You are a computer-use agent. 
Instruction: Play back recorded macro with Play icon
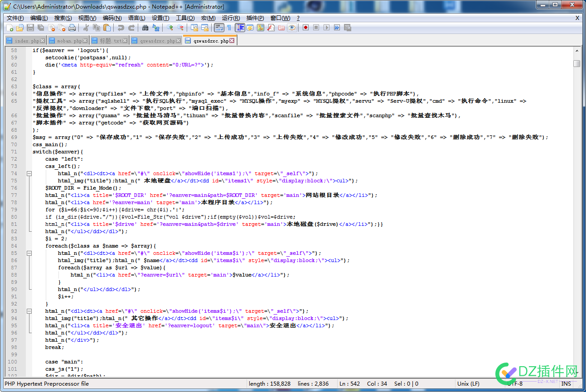[326, 28]
